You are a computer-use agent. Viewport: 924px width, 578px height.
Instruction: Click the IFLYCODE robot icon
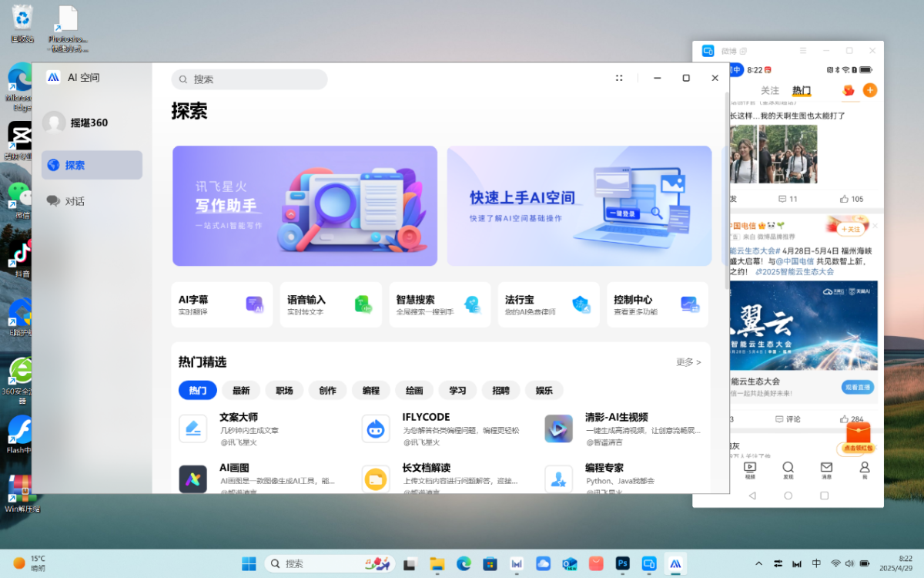pos(376,428)
